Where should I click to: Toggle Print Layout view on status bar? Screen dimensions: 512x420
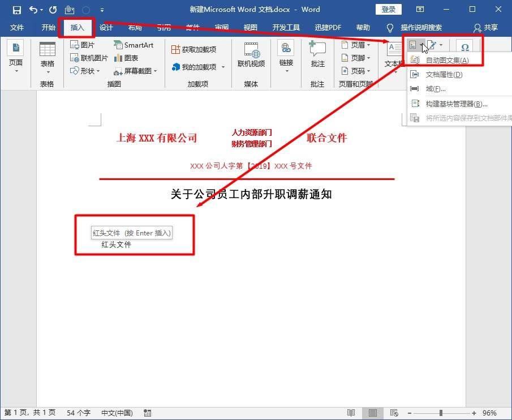(372, 413)
